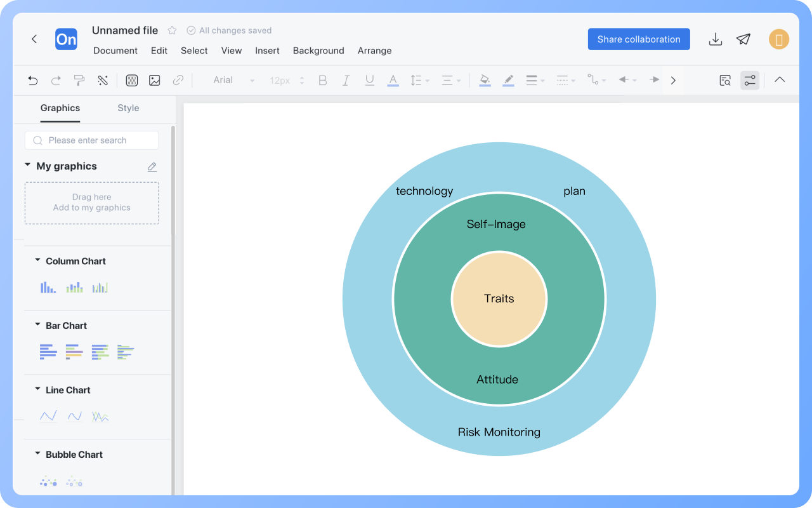Screen dimensions: 812x508
Task: Open the start arrow style dropdown
Action: (x=627, y=80)
